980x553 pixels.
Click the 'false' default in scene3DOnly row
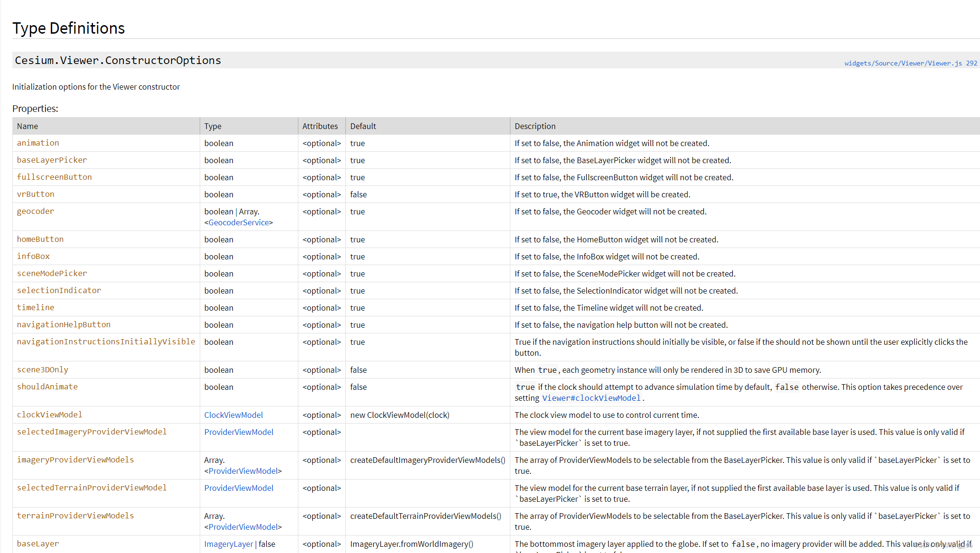359,370
